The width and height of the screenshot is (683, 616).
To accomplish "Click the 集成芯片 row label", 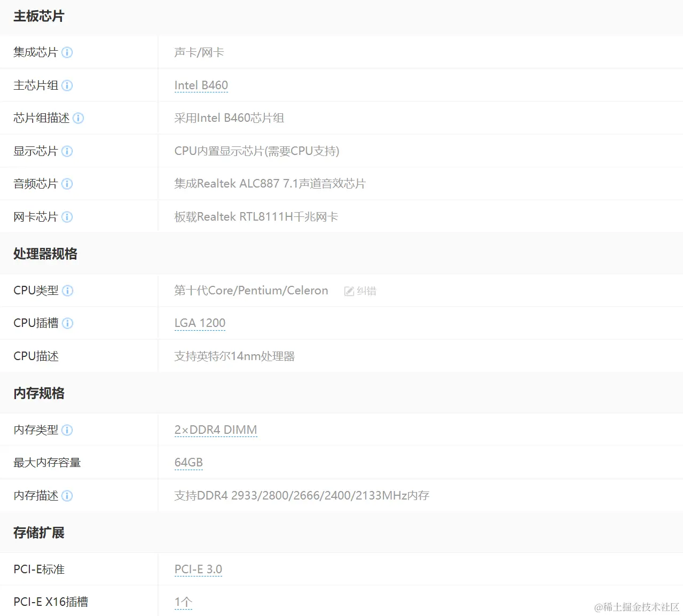I will [36, 52].
